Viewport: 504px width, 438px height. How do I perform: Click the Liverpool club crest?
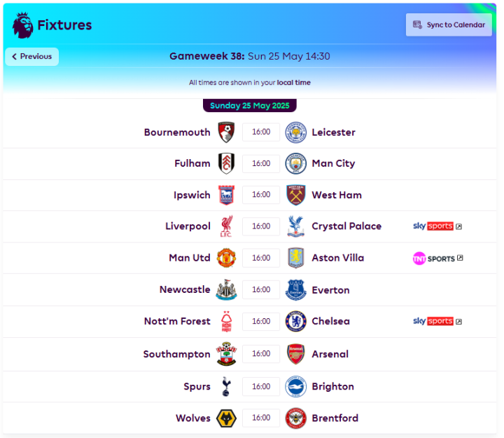226,226
